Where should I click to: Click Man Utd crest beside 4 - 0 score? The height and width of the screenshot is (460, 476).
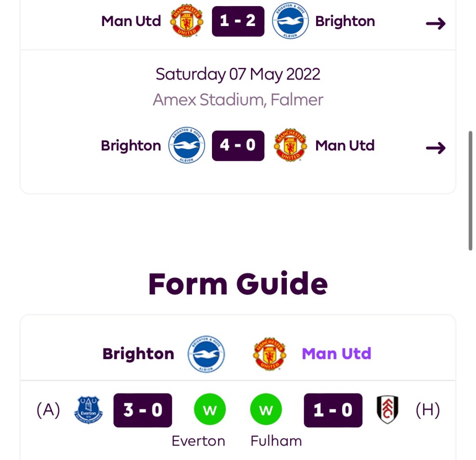[x=291, y=146]
